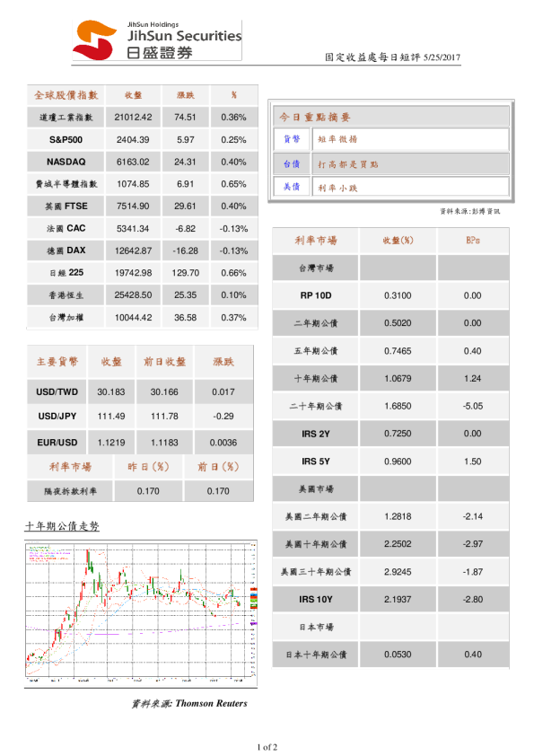Select the NASDAQ index label
The height and width of the screenshot is (756, 534).
coord(66,162)
